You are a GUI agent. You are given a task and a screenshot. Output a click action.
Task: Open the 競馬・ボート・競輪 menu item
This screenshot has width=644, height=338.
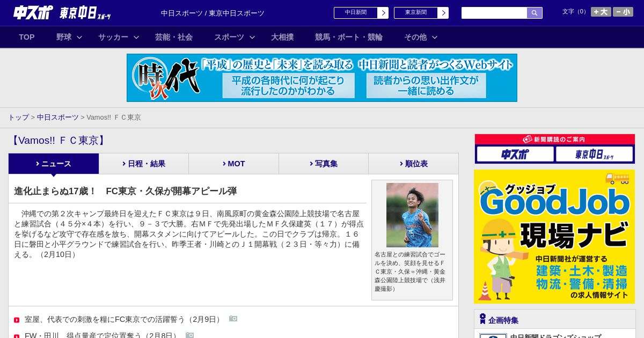tap(349, 37)
